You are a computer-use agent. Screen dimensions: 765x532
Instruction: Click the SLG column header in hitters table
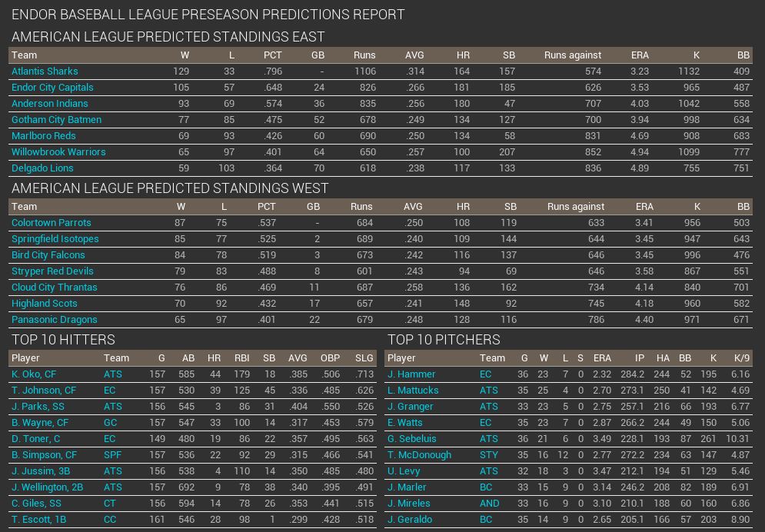pyautogui.click(x=364, y=357)
